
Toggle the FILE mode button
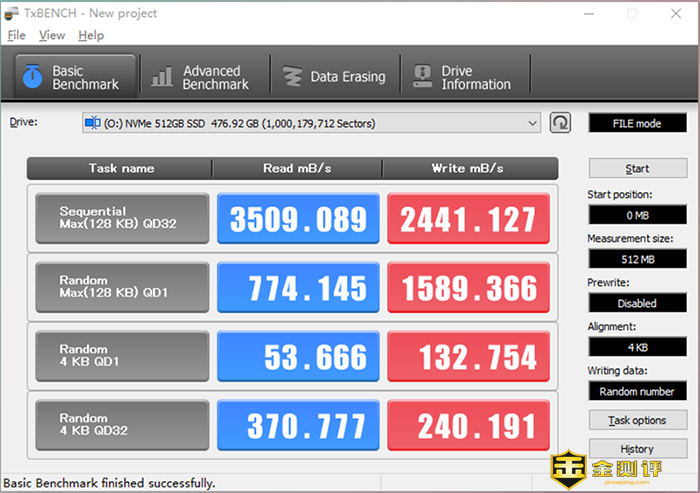pyautogui.click(x=637, y=123)
